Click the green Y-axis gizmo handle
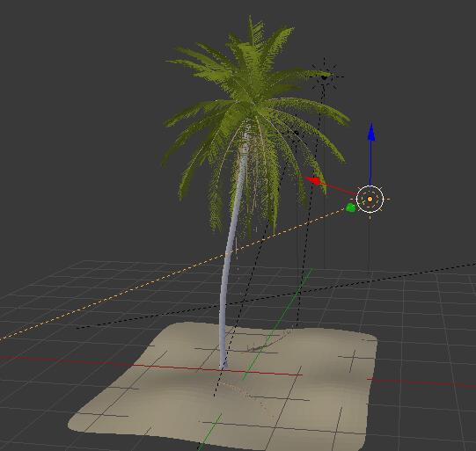 click(351, 207)
